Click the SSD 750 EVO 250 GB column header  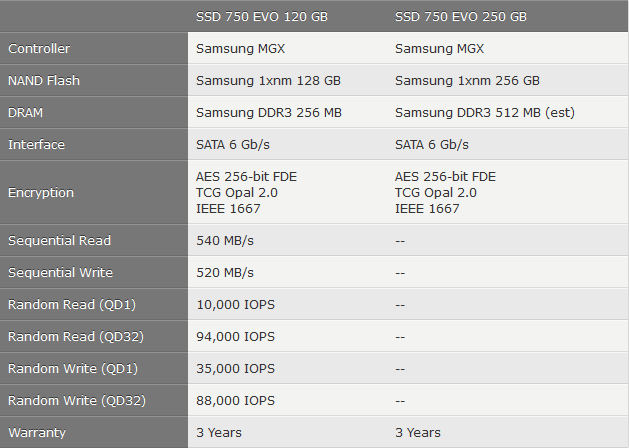[461, 16]
